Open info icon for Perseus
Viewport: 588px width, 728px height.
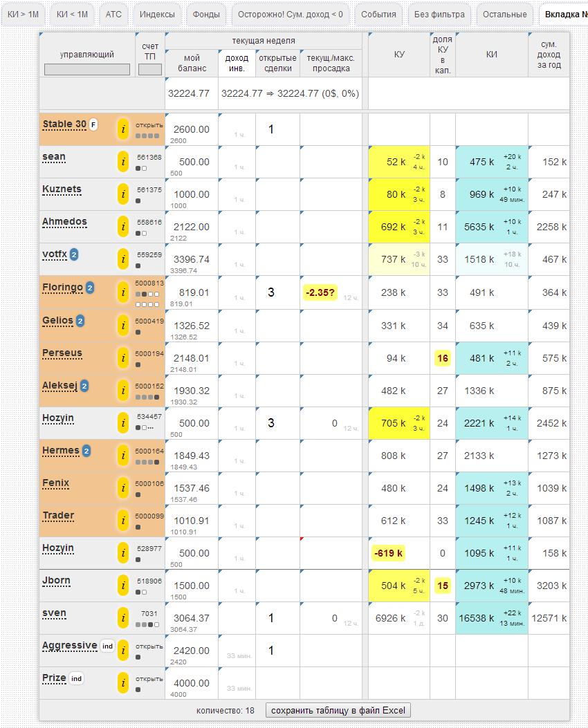click(123, 358)
